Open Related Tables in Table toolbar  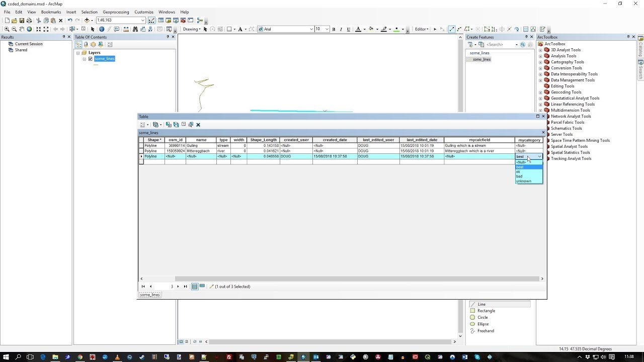coord(157,125)
